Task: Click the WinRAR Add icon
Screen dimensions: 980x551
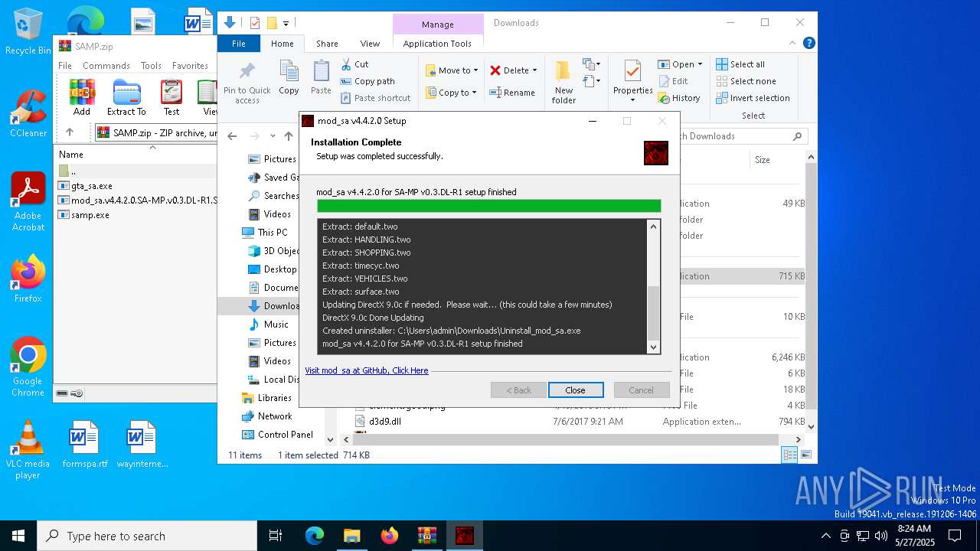Action: coord(82,98)
